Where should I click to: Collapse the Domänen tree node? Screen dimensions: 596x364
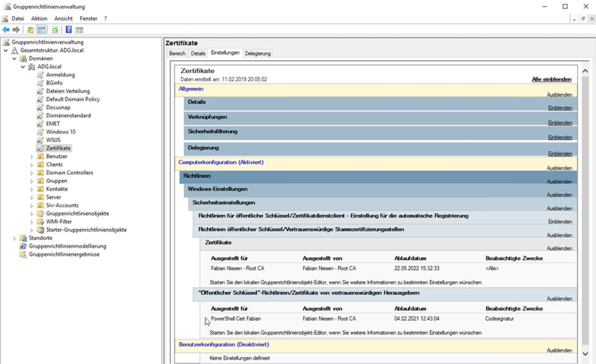tap(15, 59)
